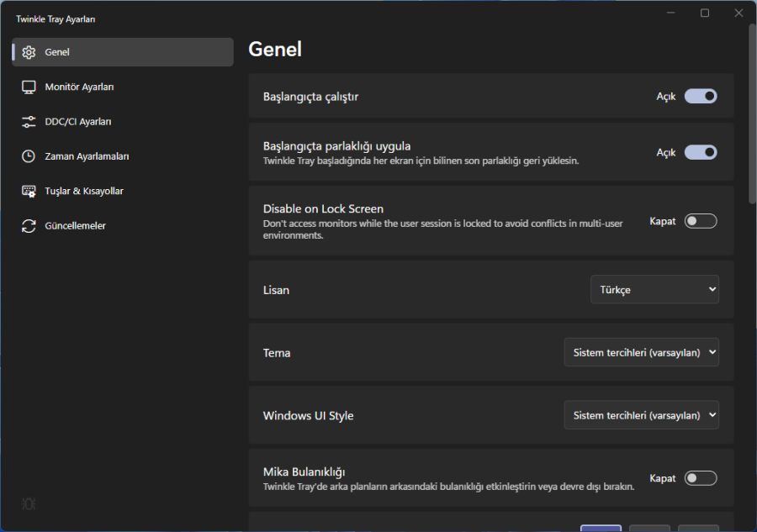
Task: Open the Windows UI Style dropdown
Action: tap(641, 415)
